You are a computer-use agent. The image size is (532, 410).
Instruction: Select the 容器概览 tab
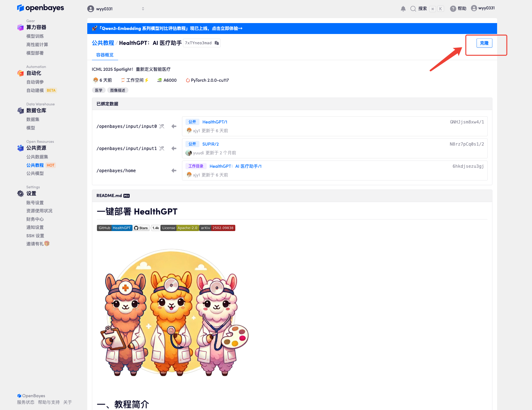(x=105, y=55)
